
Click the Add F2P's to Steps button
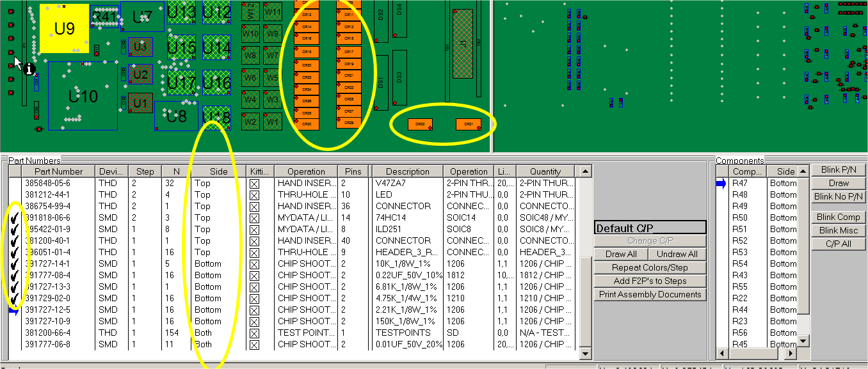pos(650,281)
